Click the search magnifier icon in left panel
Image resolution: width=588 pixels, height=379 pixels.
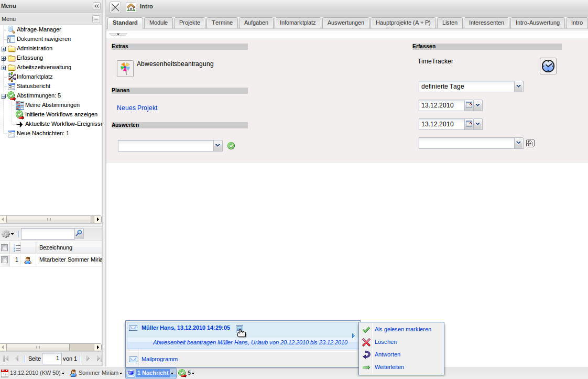tap(79, 234)
